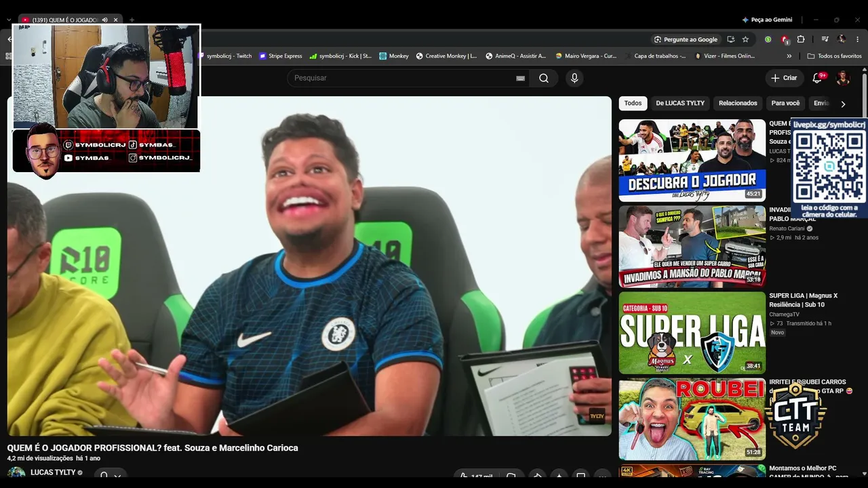Open the tab search dropdown arrow
868x488 pixels.
point(9,20)
